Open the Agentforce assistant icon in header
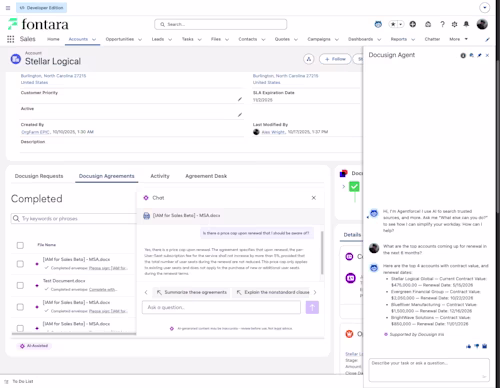The width and height of the screenshot is (500, 388). (x=378, y=24)
